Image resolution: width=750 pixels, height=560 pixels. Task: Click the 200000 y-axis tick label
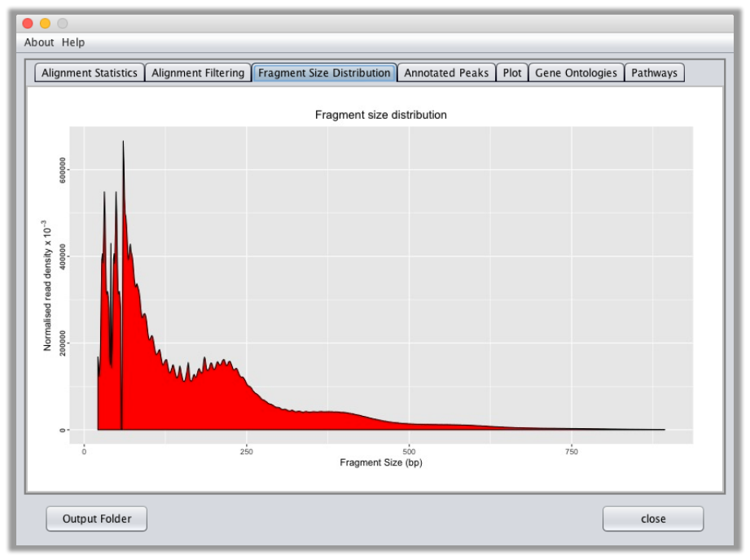[x=63, y=343]
